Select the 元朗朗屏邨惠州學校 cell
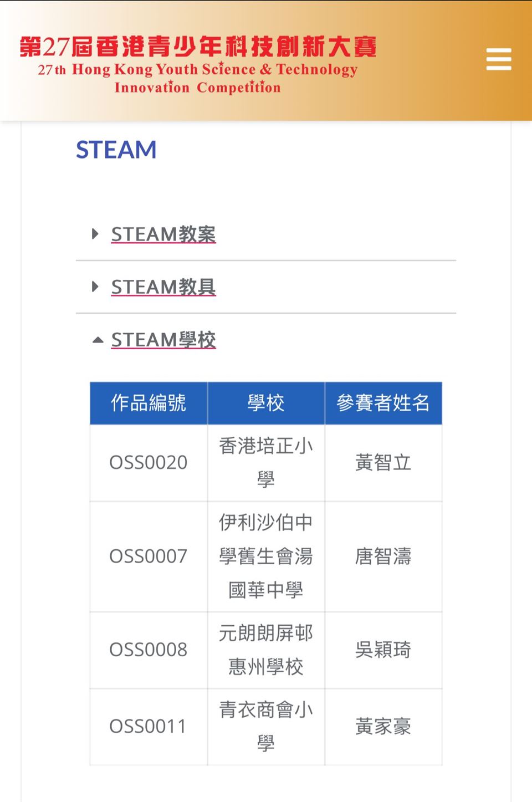This screenshot has width=532, height=802. tap(266, 650)
